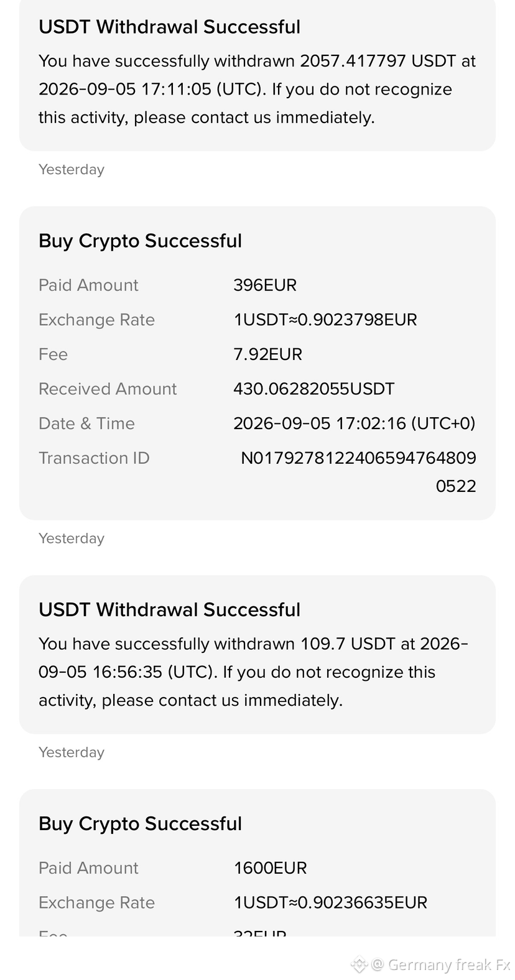The image size is (515, 980).
Task: Open the Buy Crypto Successful heading for the 396EUR purchase
Action: point(140,241)
